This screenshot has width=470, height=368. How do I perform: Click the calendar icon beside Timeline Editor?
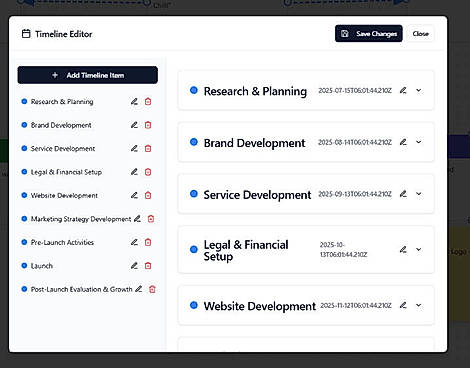pyautogui.click(x=26, y=34)
